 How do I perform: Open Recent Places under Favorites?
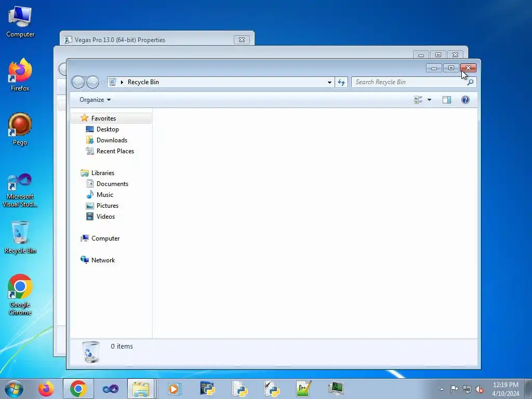[x=115, y=151]
